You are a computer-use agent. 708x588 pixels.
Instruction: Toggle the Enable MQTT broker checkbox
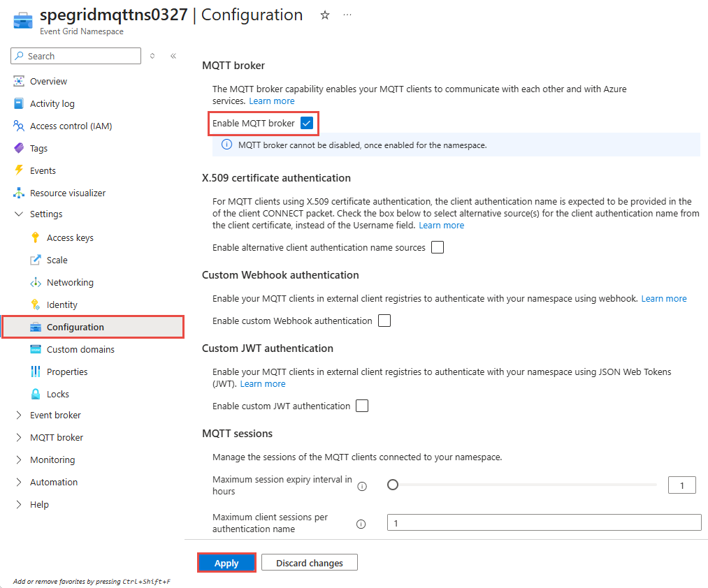(307, 123)
